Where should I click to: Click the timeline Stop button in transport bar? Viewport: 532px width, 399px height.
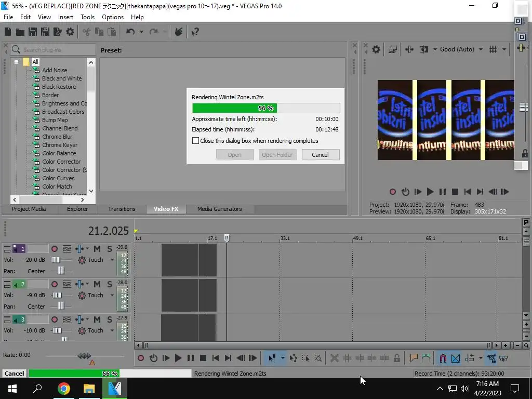click(203, 358)
